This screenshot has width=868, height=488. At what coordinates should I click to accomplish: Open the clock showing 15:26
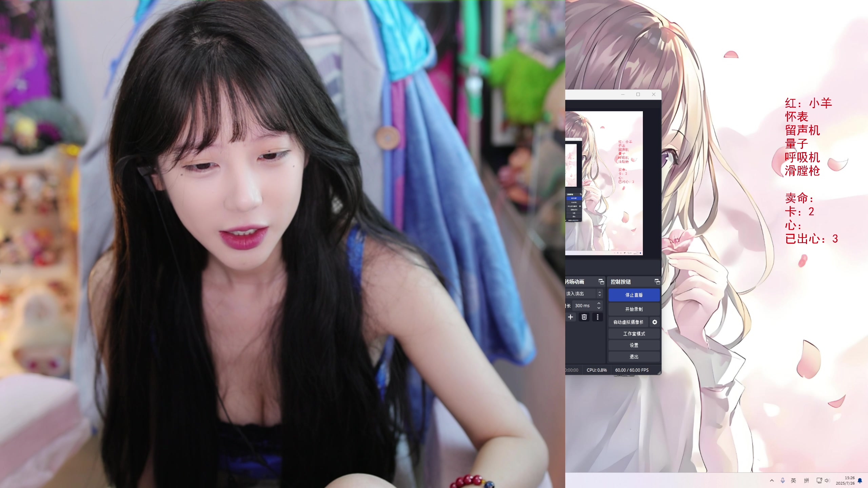[x=845, y=481]
